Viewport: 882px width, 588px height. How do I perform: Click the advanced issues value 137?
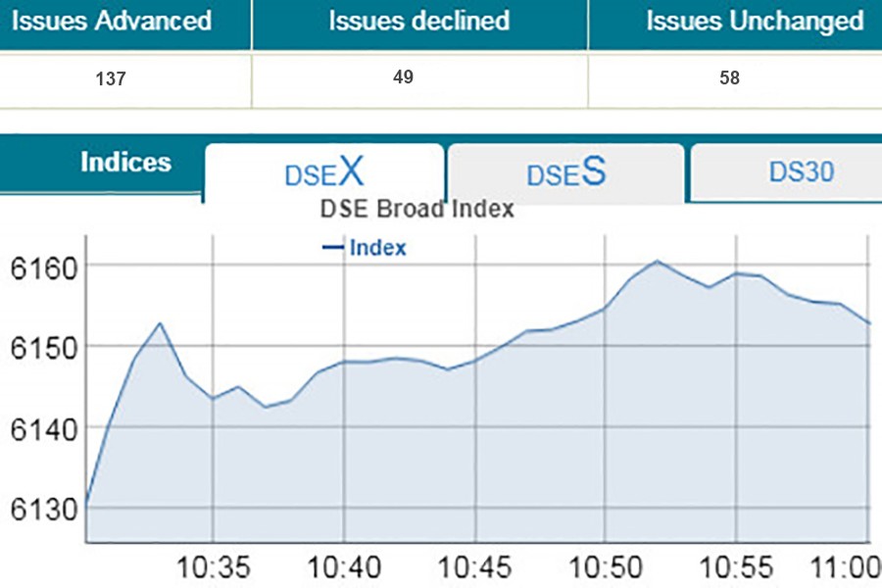pyautogui.click(x=111, y=79)
